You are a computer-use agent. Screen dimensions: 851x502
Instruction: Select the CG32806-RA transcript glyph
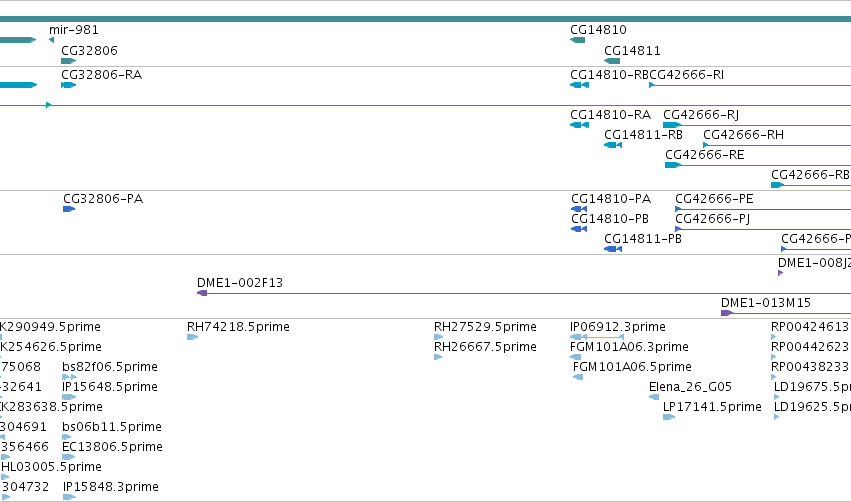68,85
